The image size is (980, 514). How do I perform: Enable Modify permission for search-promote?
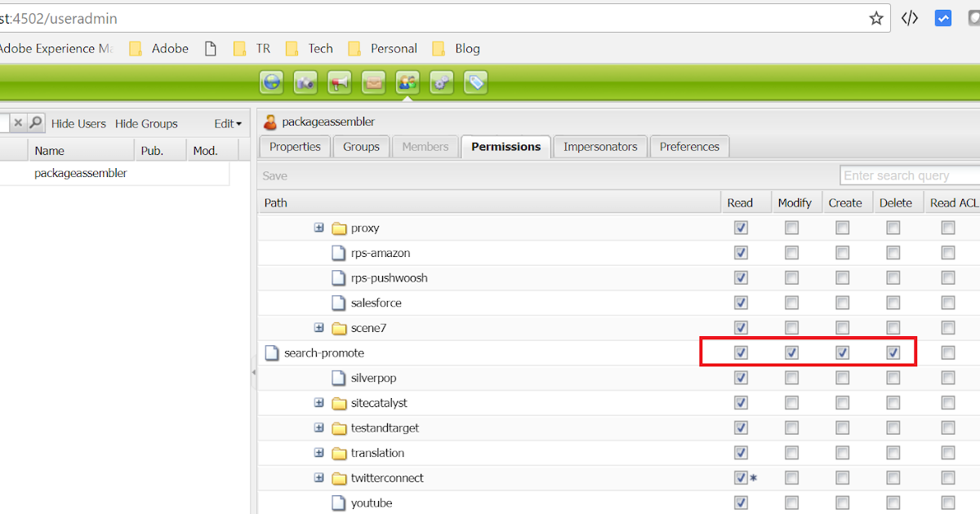(x=791, y=352)
